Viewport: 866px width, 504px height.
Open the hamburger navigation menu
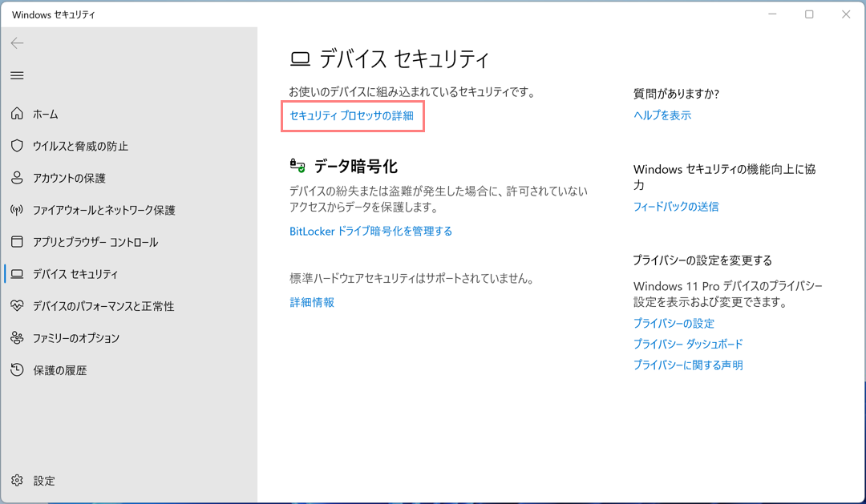[x=17, y=75]
